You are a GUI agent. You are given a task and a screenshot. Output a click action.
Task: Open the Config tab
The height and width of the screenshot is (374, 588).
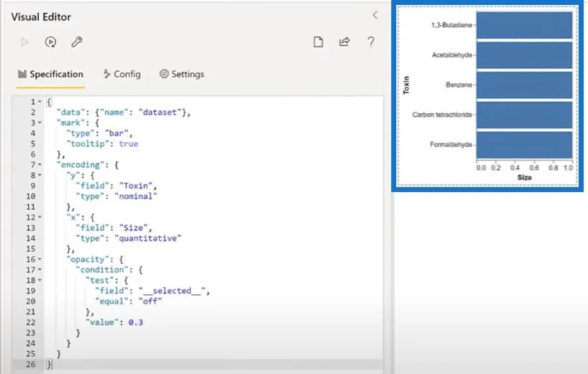(122, 74)
